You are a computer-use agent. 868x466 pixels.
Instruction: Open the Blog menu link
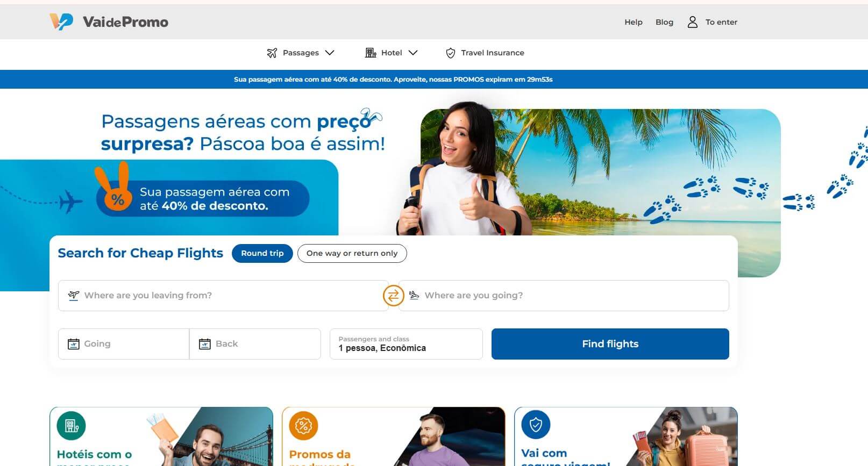click(664, 22)
